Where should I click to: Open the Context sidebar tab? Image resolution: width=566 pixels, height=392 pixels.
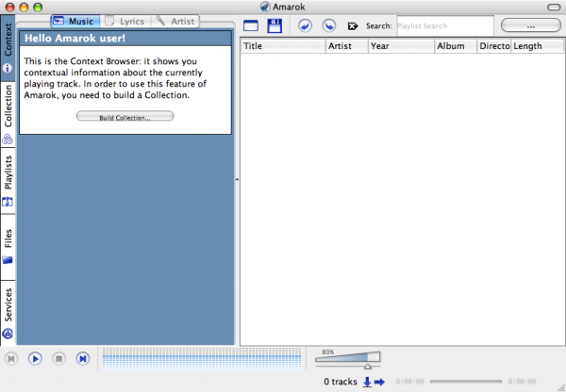8,48
